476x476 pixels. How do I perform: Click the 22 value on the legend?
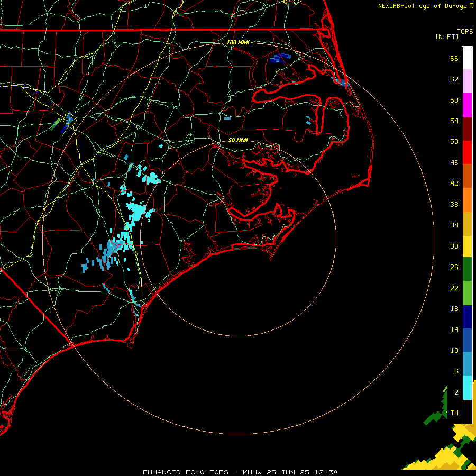[x=454, y=288]
